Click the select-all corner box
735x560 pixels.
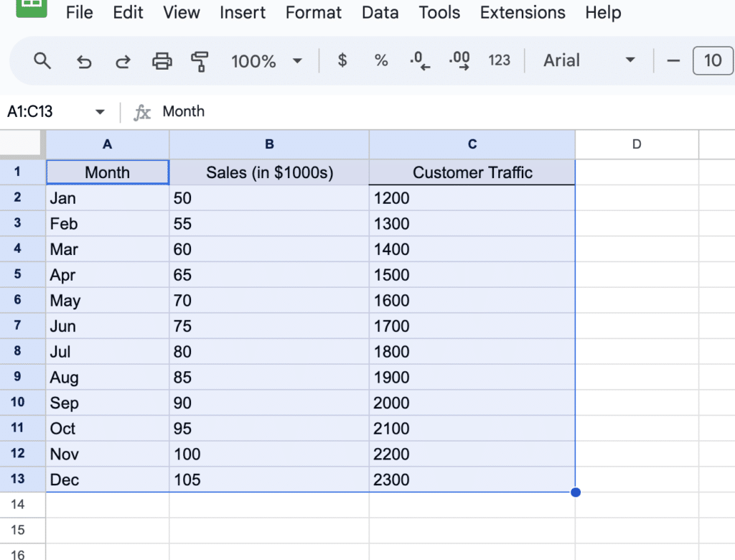[x=21, y=144]
